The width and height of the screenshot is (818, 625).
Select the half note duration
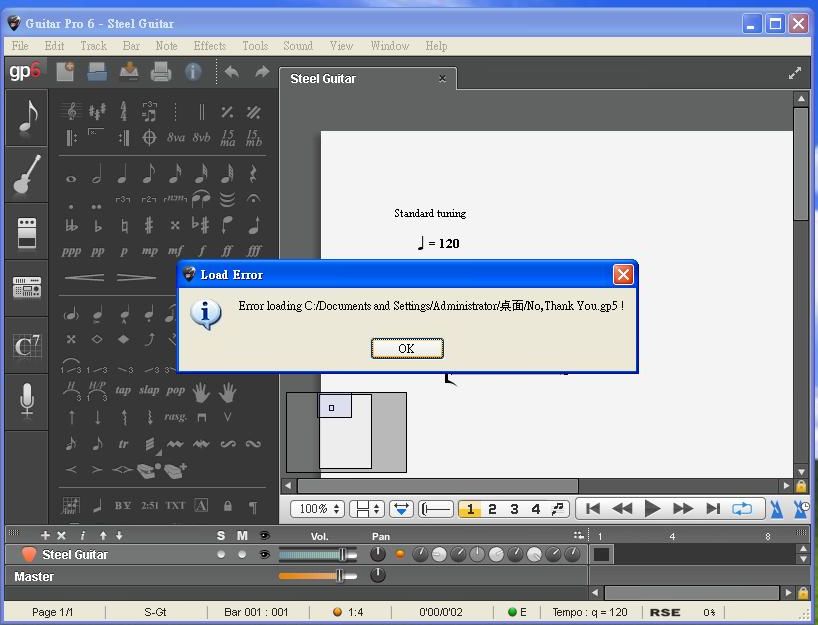click(97, 174)
